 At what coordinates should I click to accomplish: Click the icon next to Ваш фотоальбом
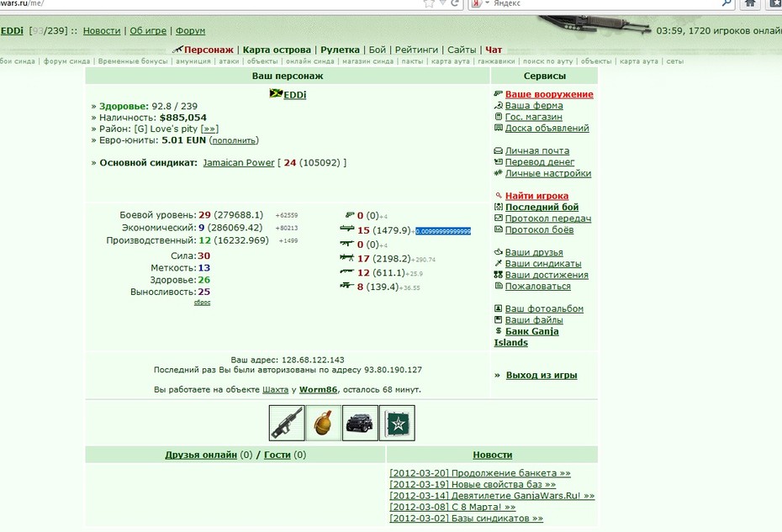click(x=499, y=308)
